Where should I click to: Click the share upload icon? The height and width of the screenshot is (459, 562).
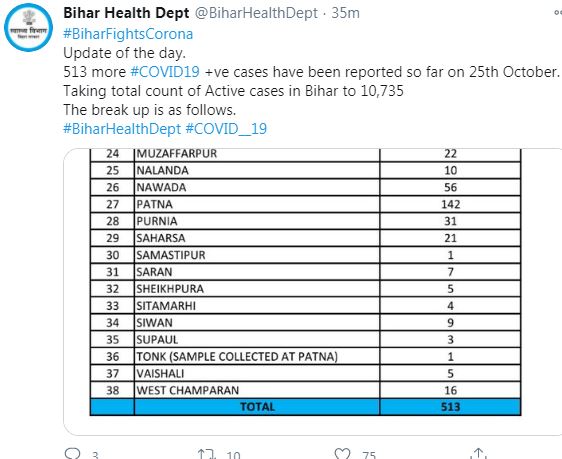478,454
